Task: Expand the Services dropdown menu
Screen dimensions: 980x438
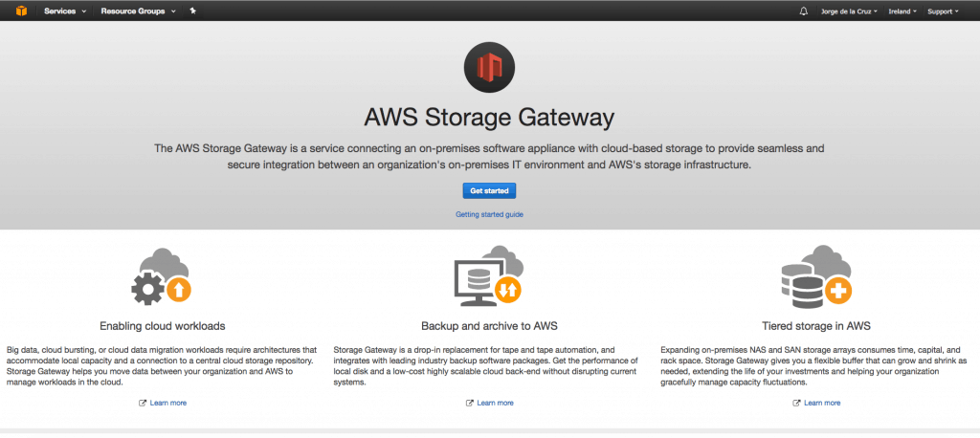Action: click(65, 11)
